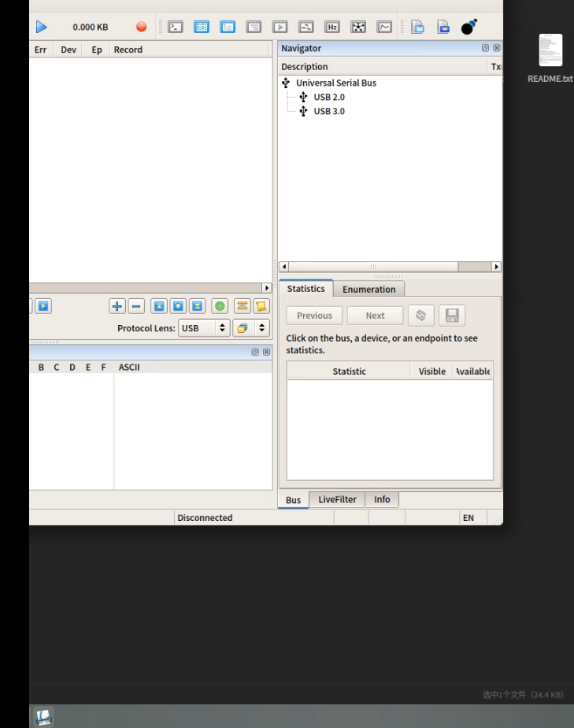
Task: Sort by the Dev column header
Action: (69, 50)
